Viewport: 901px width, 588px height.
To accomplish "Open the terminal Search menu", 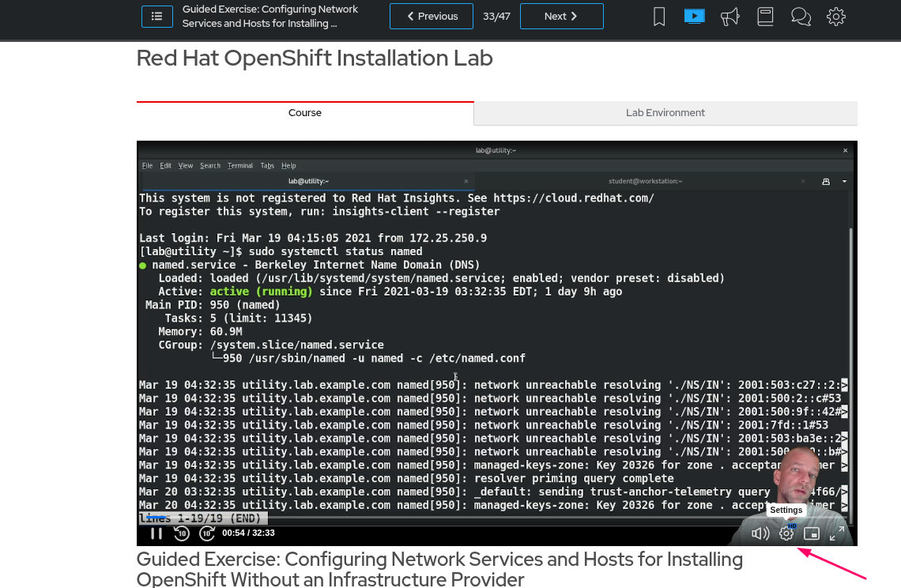I will click(x=210, y=165).
